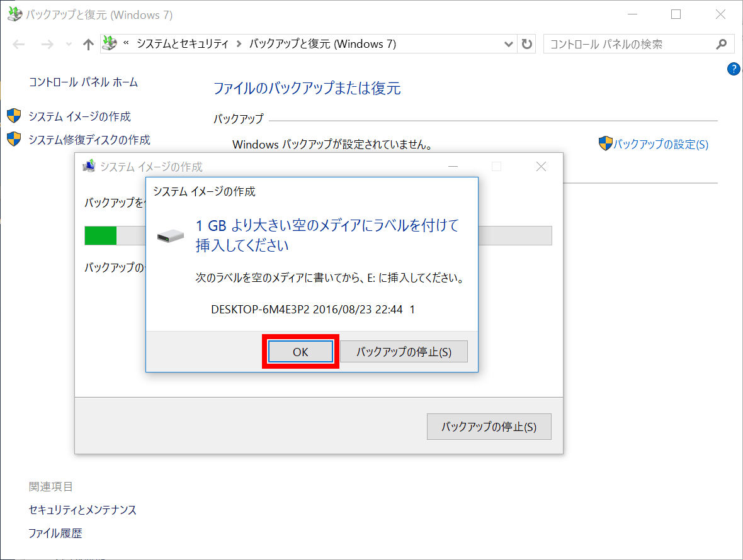This screenshot has width=743, height=560.
Task: Click the back navigation arrow
Action: tap(19, 45)
